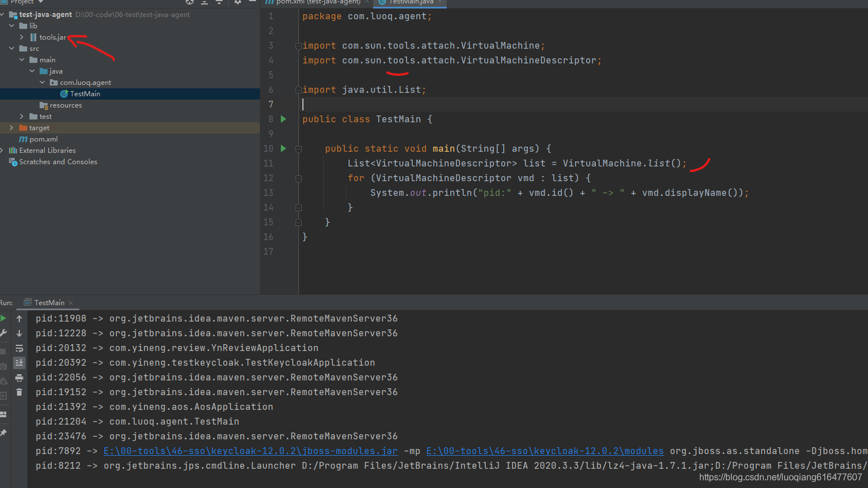Toggle soft-wrap in the console
Image resolution: width=868 pixels, height=488 pixels.
click(19, 348)
